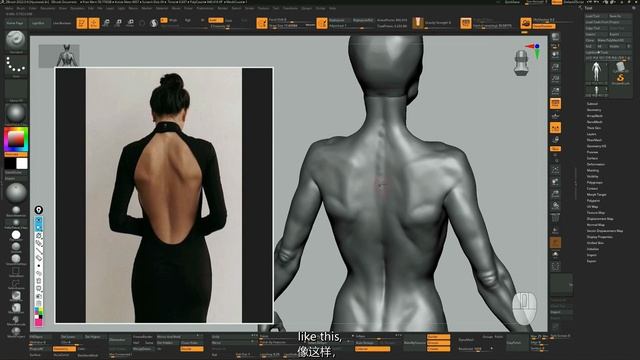
Task: Toggle the orange Draw mode button
Action: click(94, 23)
